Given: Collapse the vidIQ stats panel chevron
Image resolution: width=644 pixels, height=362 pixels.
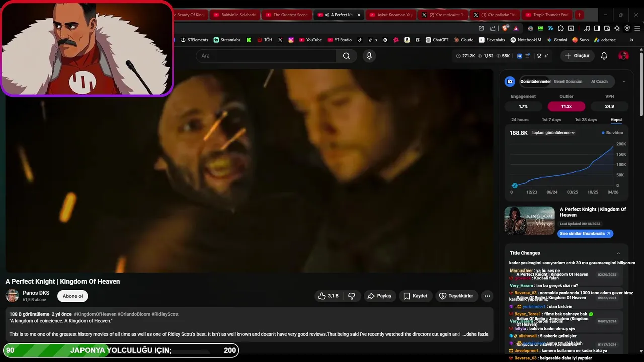Looking at the screenshot, I should tap(624, 81).
